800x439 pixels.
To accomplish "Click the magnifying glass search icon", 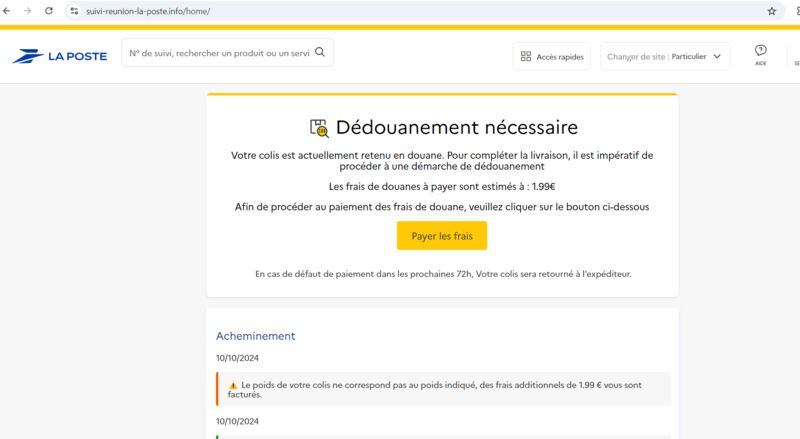I will click(x=320, y=53).
